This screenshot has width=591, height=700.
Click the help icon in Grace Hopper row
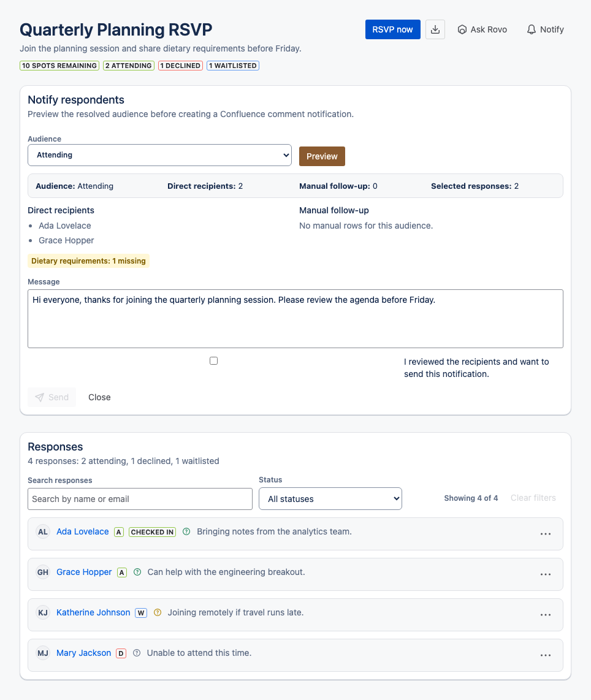pos(137,572)
